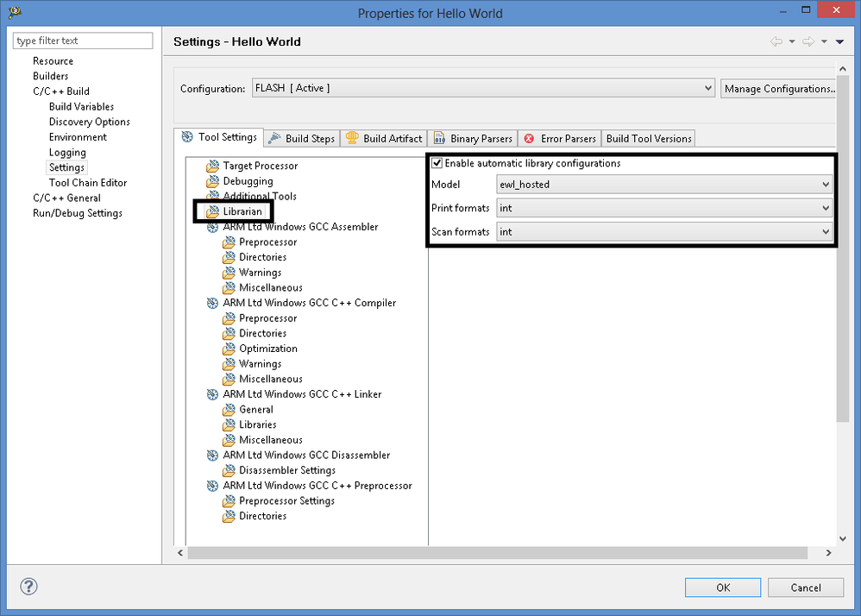Open the Scan formats dropdown
This screenshot has height=616, width=861.
pos(664,232)
